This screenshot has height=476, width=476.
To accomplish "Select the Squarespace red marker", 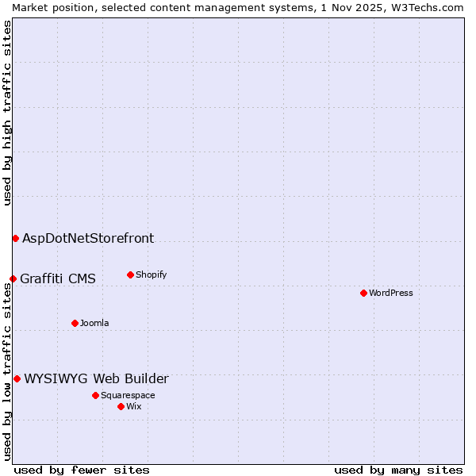I will pyautogui.click(x=95, y=395).
